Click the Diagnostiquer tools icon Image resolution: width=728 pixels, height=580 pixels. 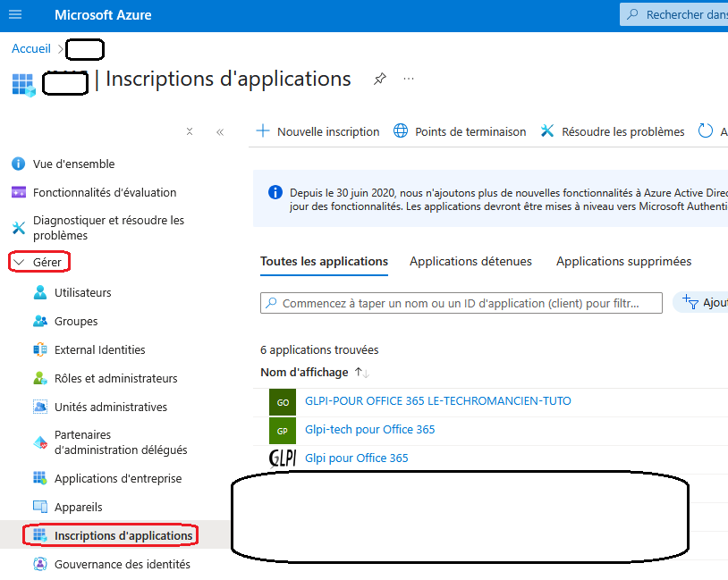click(x=19, y=227)
